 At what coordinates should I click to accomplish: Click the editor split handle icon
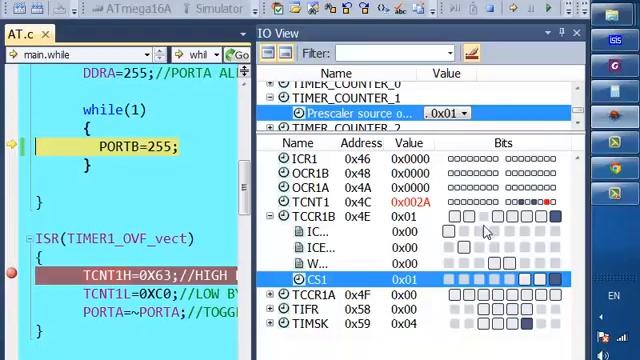click(244, 71)
